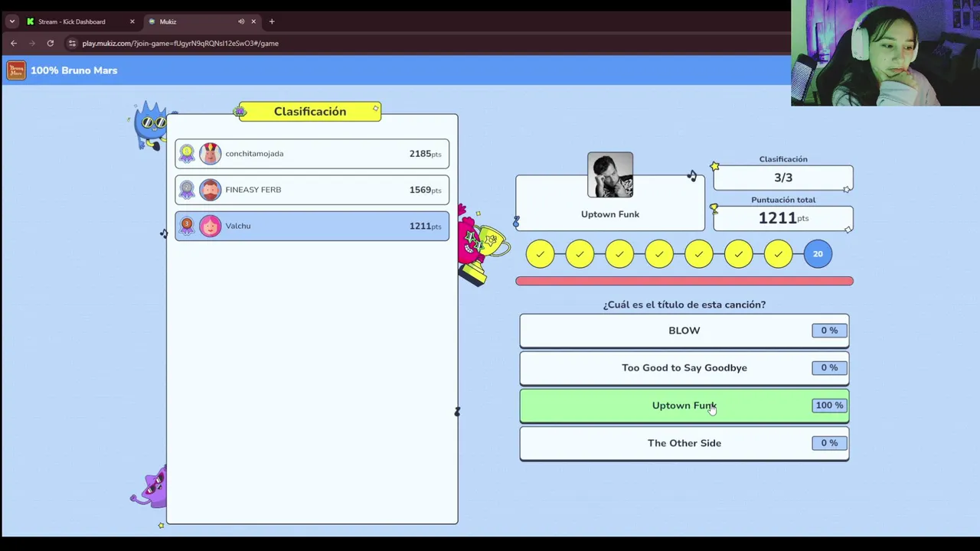
Task: Select the BLOW answer option
Action: [684, 331]
